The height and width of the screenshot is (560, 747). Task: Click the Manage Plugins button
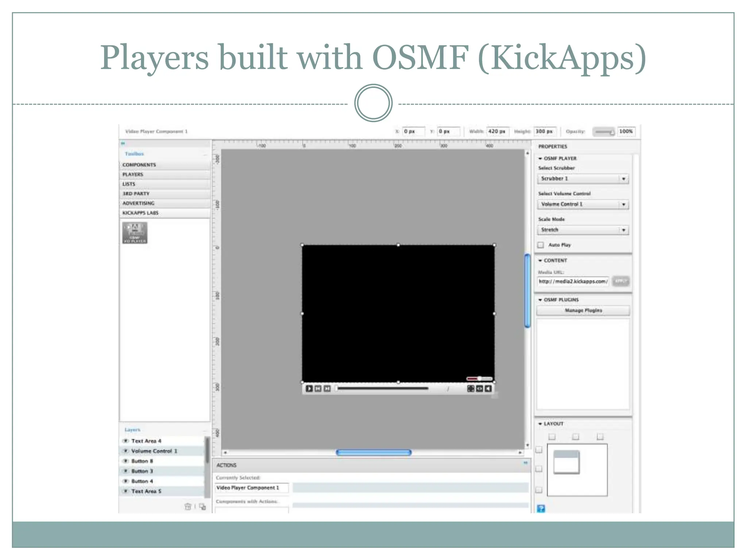(583, 310)
